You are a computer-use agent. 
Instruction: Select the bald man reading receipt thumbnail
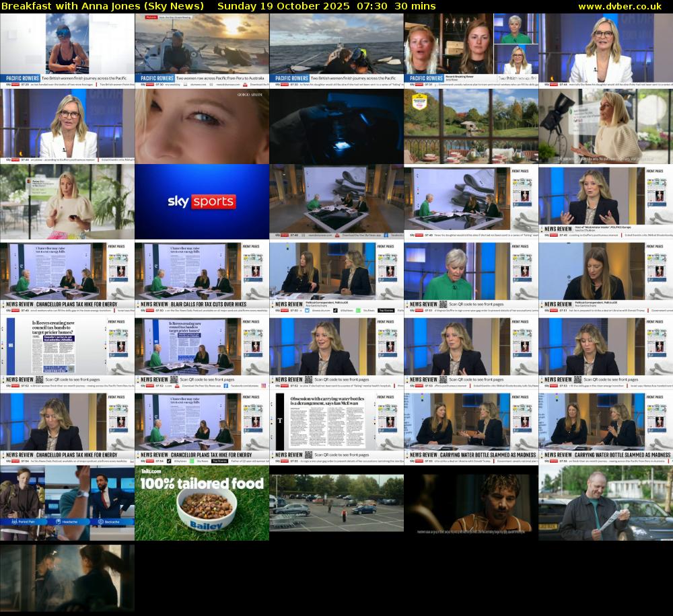(x=605, y=504)
